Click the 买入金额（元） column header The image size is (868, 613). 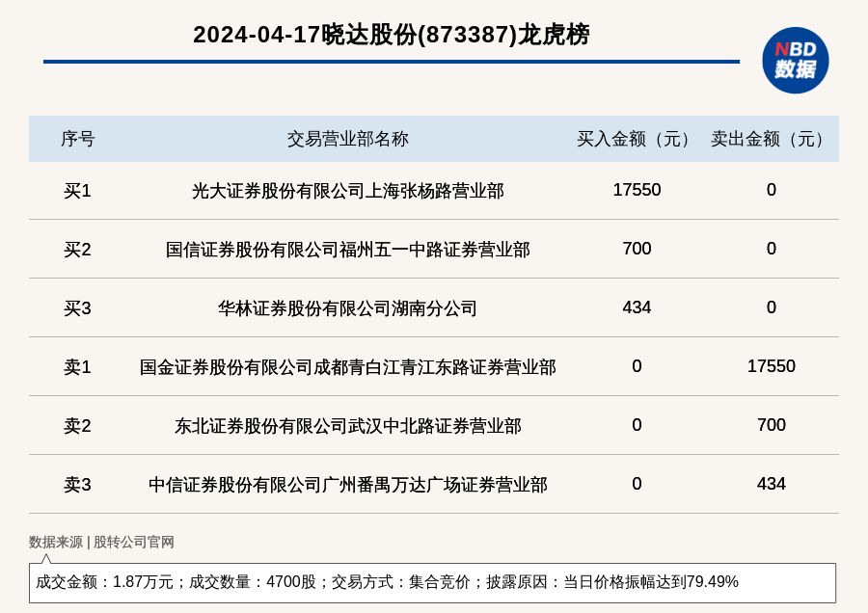[637, 139]
